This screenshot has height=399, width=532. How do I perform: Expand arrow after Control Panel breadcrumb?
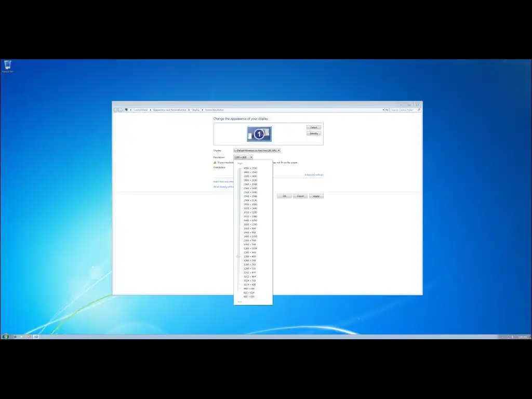(150, 110)
